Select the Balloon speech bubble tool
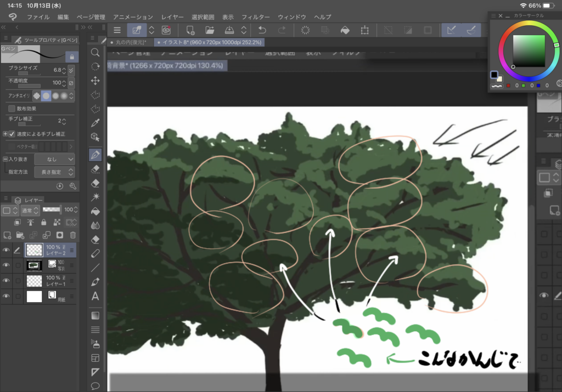 95,386
